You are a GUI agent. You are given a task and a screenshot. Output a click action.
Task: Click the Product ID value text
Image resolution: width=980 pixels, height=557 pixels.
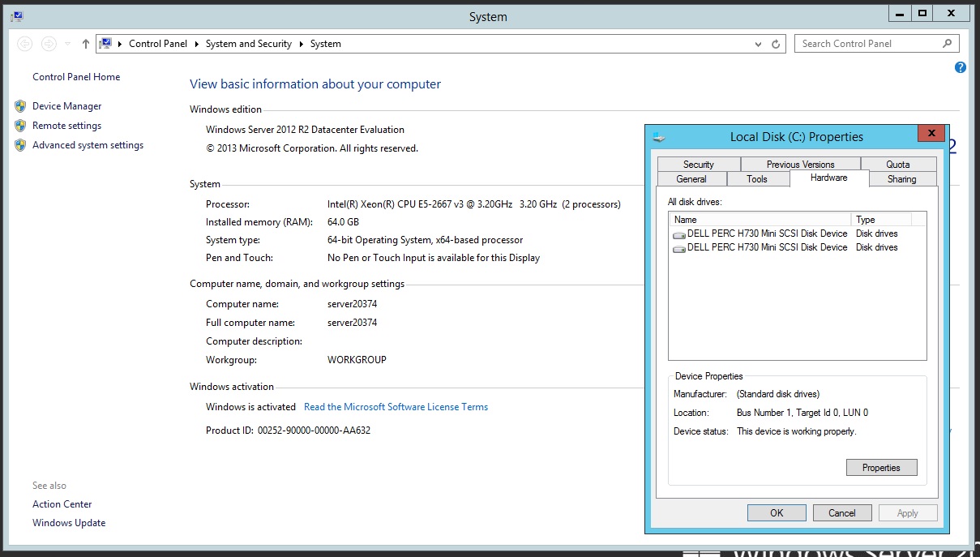314,431
